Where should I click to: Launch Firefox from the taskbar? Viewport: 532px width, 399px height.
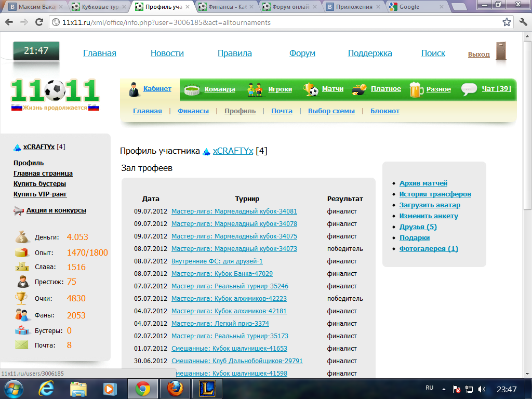(x=175, y=388)
